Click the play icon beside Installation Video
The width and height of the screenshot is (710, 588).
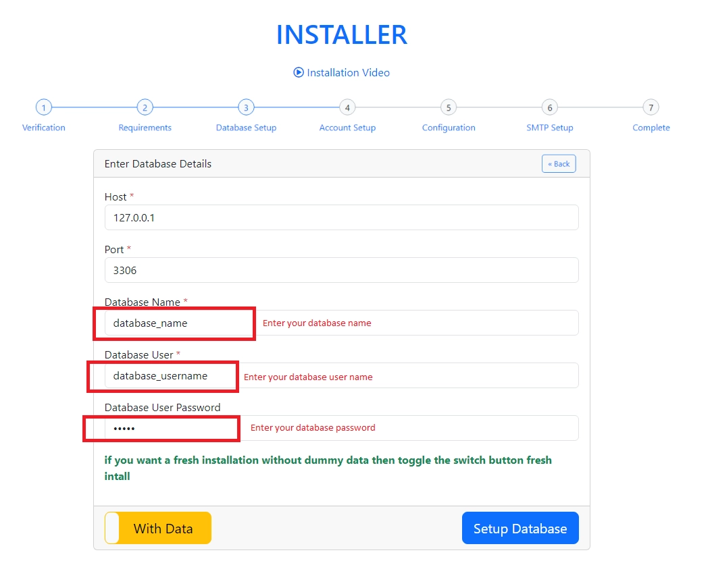click(299, 72)
